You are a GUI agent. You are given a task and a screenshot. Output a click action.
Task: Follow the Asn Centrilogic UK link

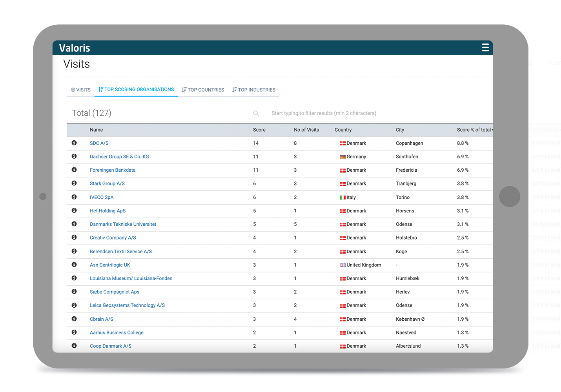point(110,265)
